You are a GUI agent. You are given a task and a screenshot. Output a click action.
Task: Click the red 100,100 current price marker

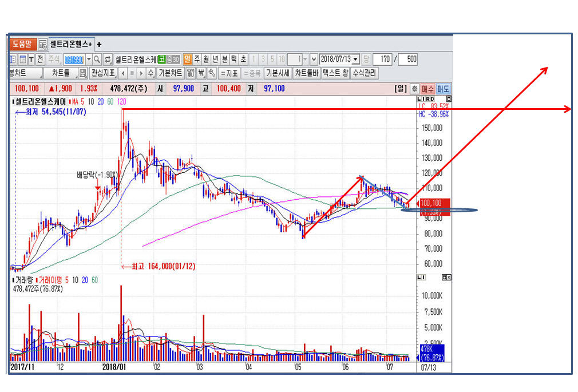point(435,203)
